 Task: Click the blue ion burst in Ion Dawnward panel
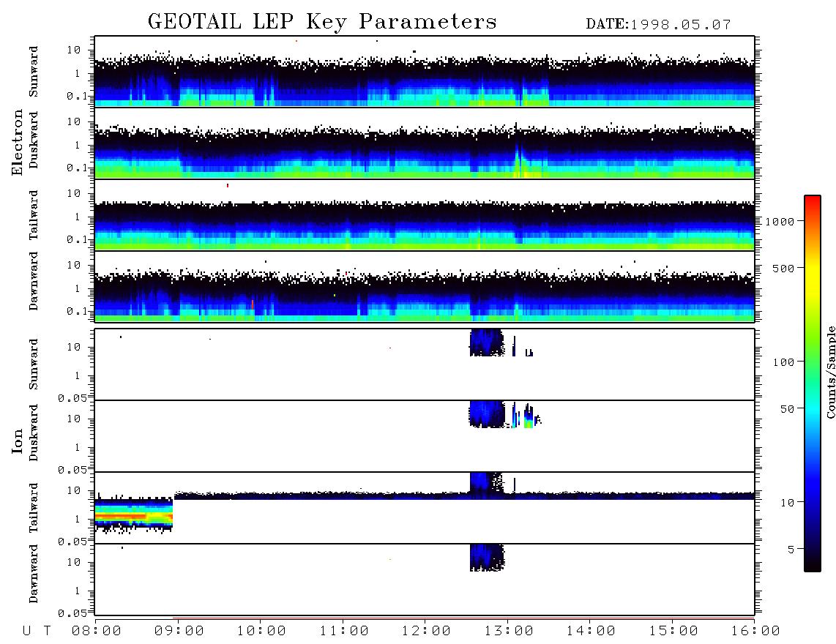pyautogui.click(x=486, y=558)
